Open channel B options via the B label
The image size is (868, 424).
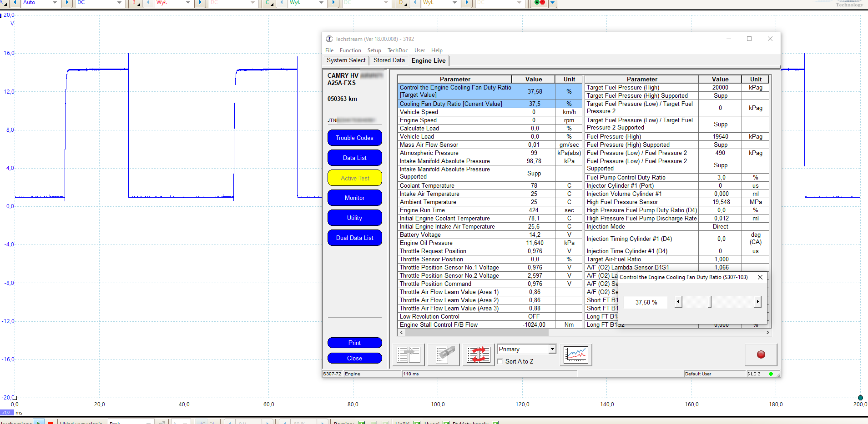[136, 3]
